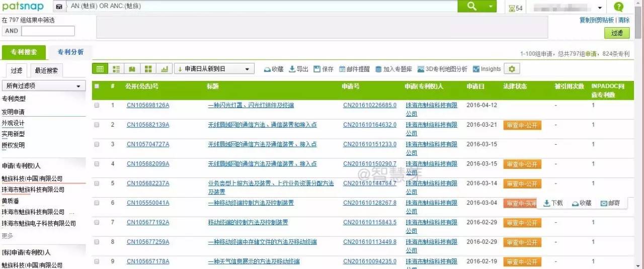Select the third view mode icon
The width and height of the screenshot is (644, 269).
[132, 69]
